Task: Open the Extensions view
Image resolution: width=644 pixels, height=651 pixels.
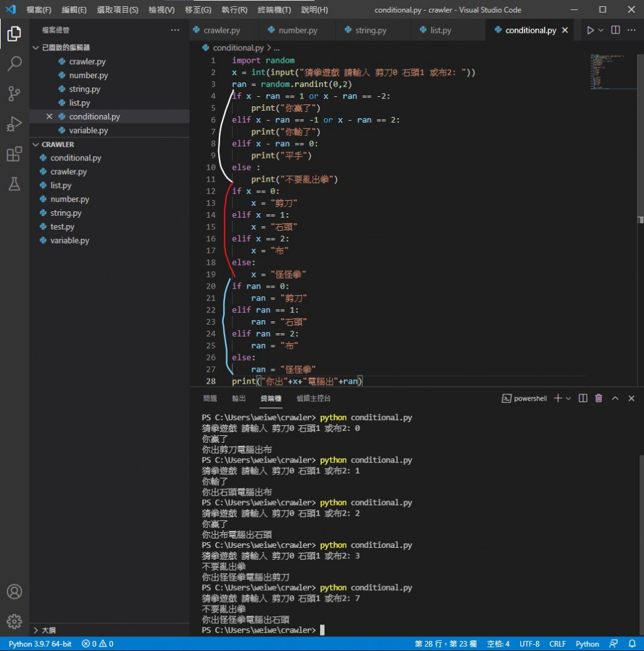Action: coord(14,153)
